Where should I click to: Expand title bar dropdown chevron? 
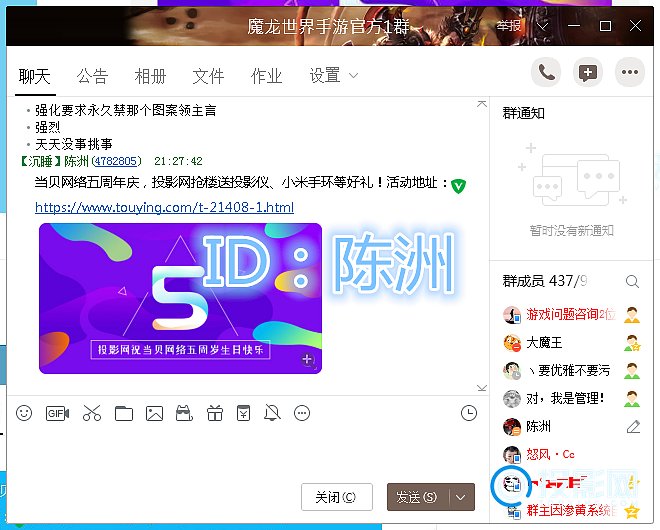point(543,27)
